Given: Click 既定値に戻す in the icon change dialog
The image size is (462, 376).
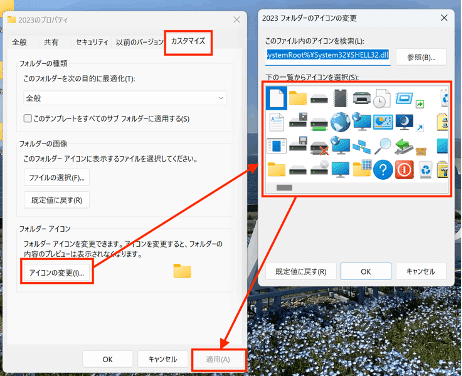Looking at the screenshot, I should pos(301,272).
